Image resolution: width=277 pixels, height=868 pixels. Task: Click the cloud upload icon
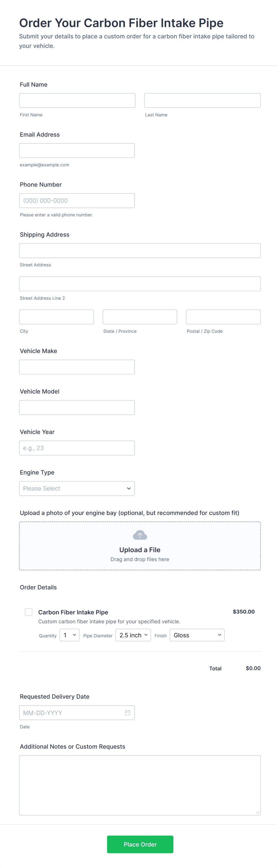(x=140, y=535)
